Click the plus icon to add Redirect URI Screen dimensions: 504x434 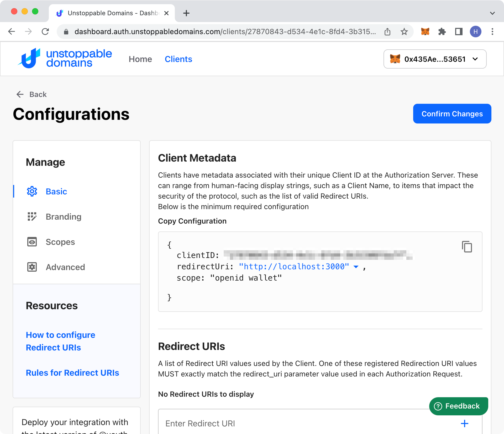click(x=464, y=423)
